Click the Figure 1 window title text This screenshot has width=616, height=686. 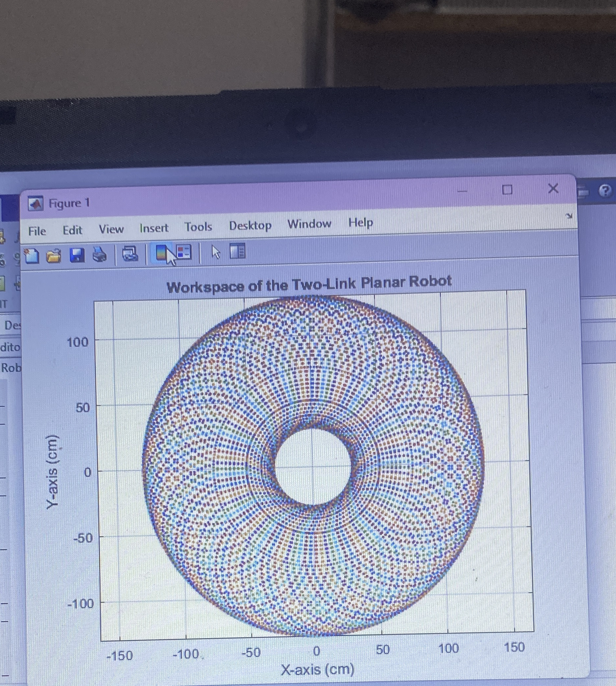coord(69,203)
